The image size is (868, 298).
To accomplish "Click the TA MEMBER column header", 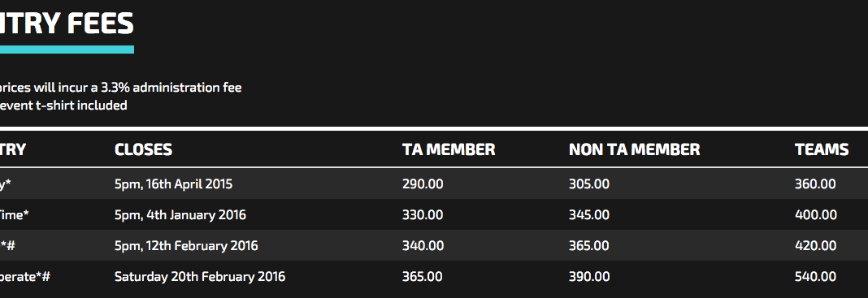I will [x=449, y=149].
